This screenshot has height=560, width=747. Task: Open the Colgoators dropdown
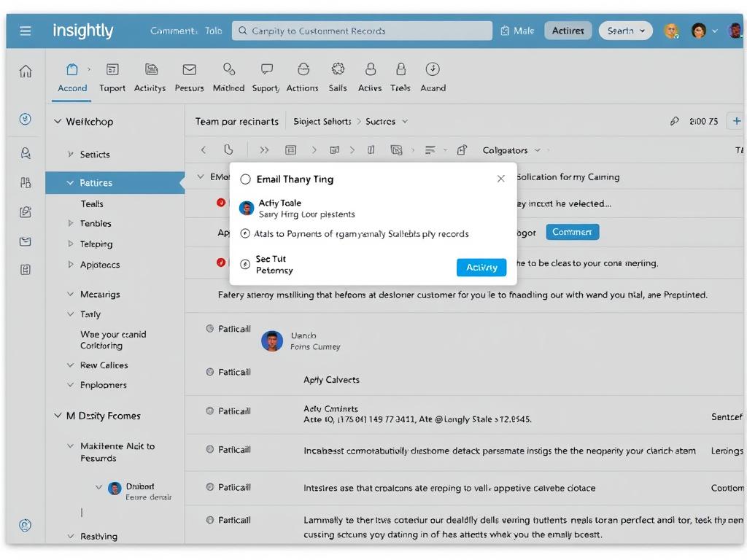[x=511, y=150]
